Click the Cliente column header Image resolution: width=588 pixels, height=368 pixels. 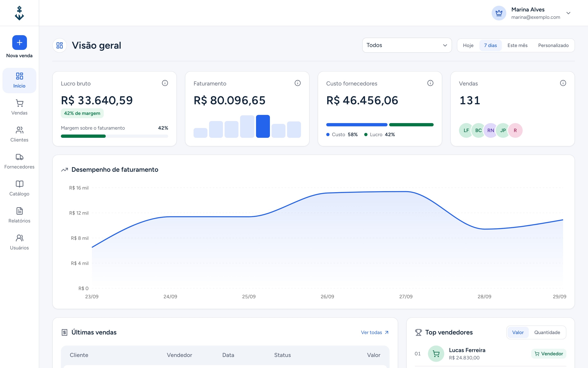pyautogui.click(x=79, y=355)
